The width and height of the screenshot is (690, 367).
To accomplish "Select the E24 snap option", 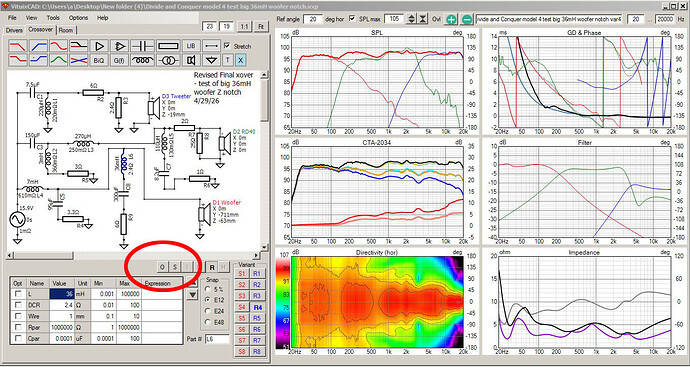I will click(x=208, y=311).
